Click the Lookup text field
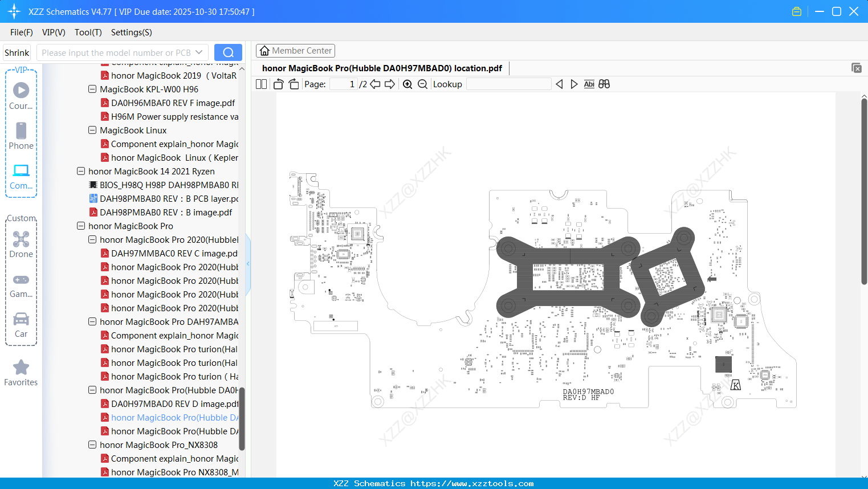Viewport: 868px width, 489px height. pyautogui.click(x=509, y=84)
